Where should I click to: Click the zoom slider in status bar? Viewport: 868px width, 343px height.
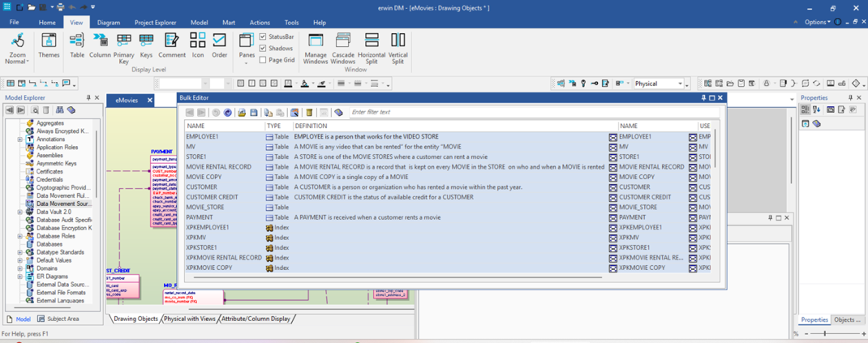(x=825, y=333)
